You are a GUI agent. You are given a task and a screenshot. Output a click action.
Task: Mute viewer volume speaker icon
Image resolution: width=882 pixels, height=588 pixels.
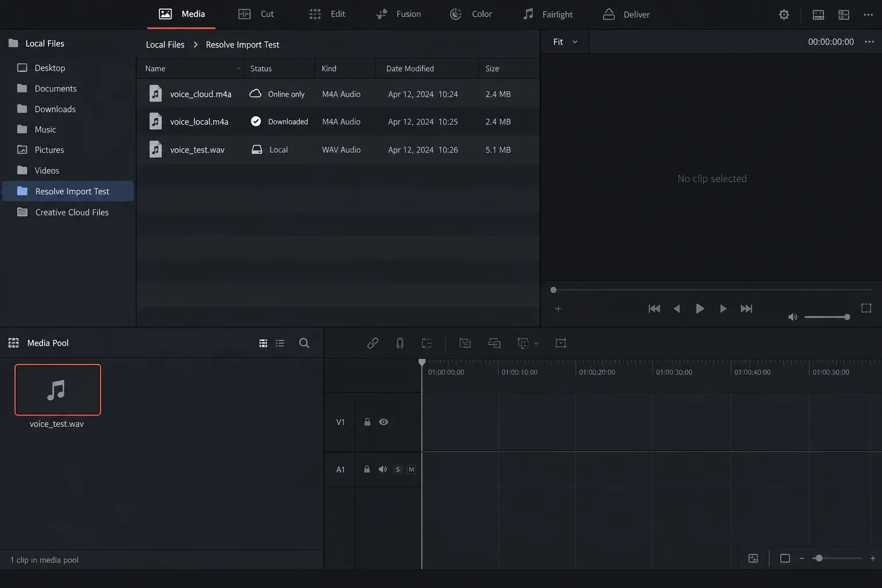point(793,317)
